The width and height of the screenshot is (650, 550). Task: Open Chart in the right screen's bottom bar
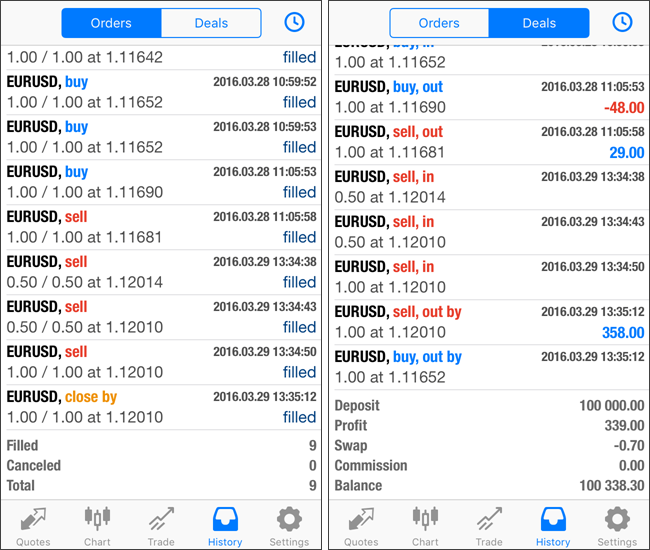click(x=425, y=525)
